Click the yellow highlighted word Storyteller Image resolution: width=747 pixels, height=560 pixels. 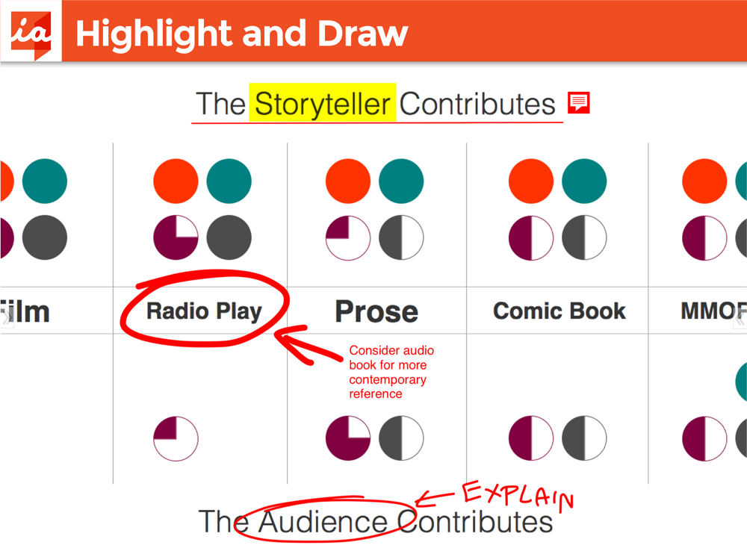point(323,103)
